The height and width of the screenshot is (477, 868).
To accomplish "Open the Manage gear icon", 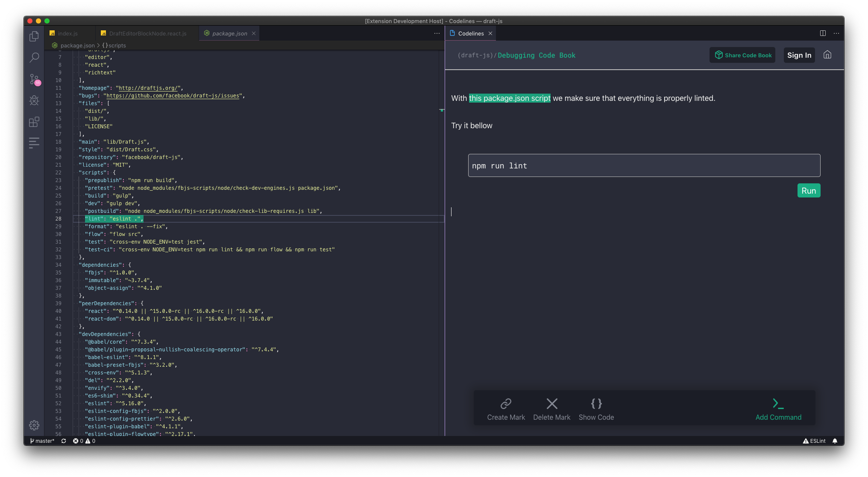I will point(34,425).
